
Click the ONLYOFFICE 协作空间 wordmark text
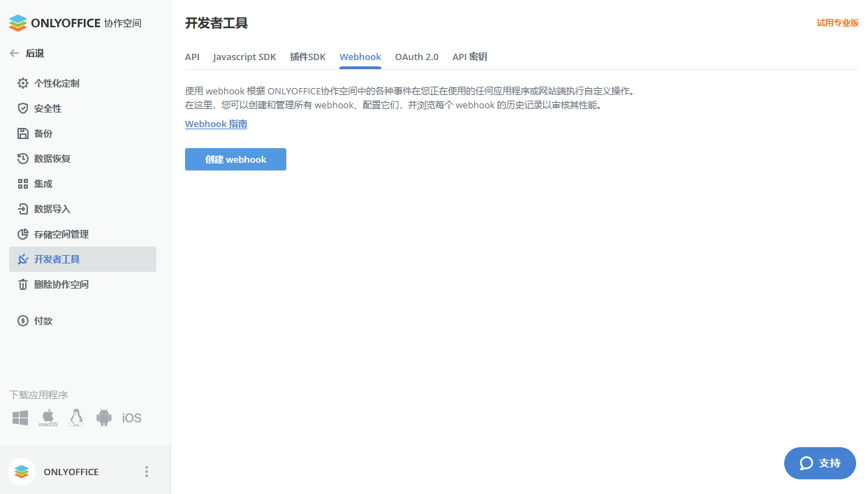pyautogui.click(x=87, y=23)
